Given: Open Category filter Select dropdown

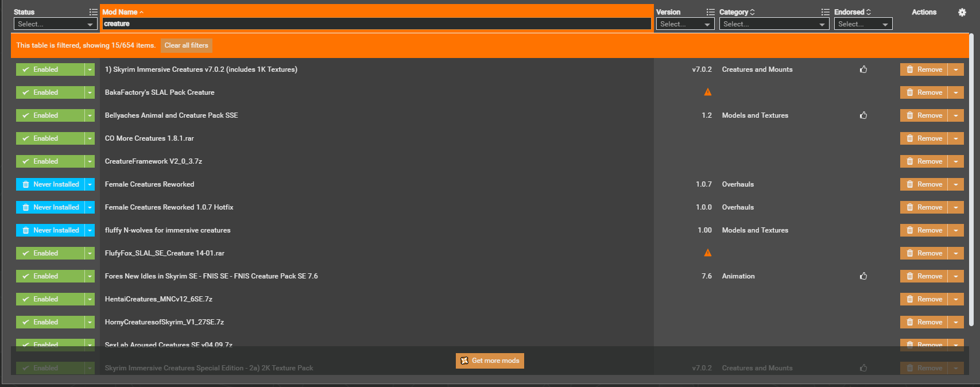Looking at the screenshot, I should (774, 24).
